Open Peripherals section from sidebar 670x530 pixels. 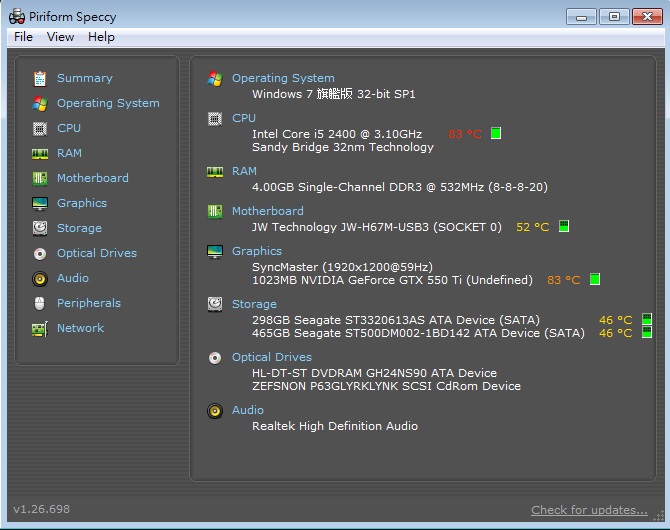coord(89,303)
